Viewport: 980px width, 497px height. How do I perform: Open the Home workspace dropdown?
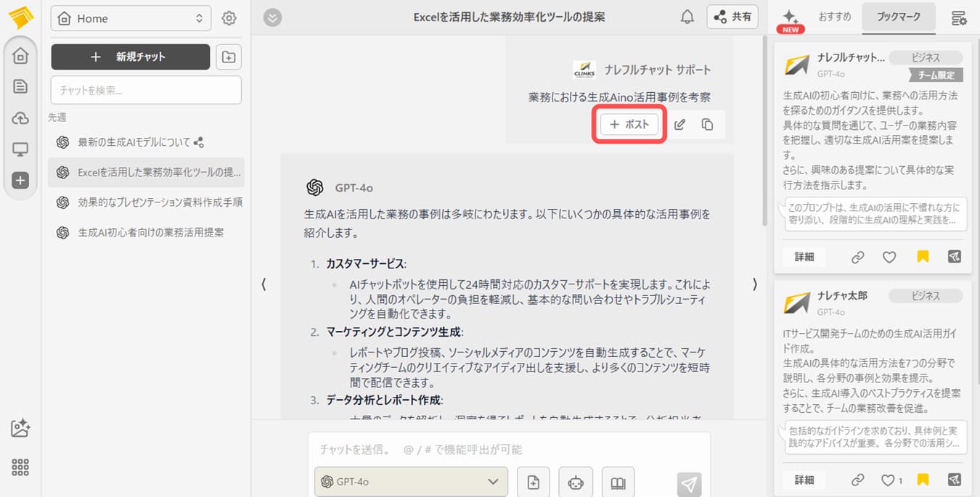(131, 19)
